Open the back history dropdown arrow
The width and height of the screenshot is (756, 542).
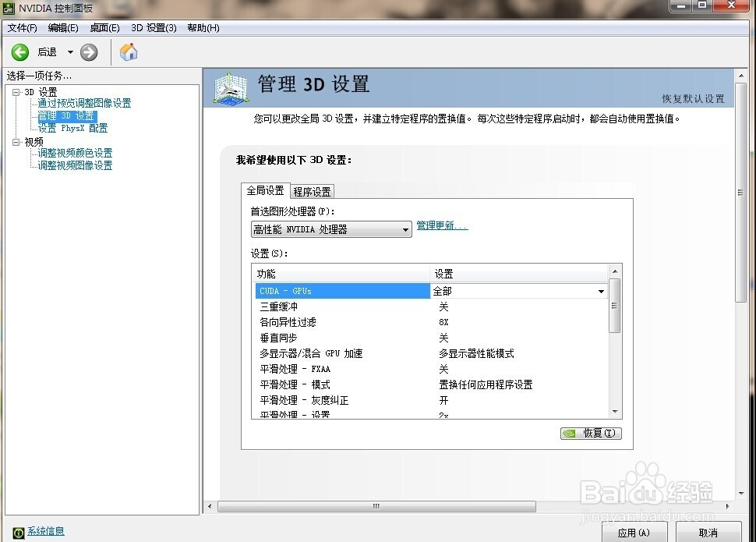pyautogui.click(x=70, y=52)
